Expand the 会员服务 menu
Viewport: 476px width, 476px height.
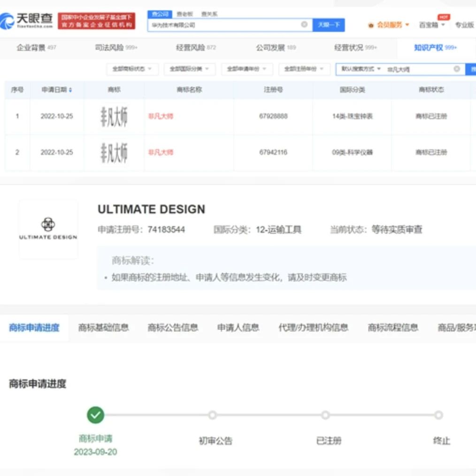pos(393,25)
